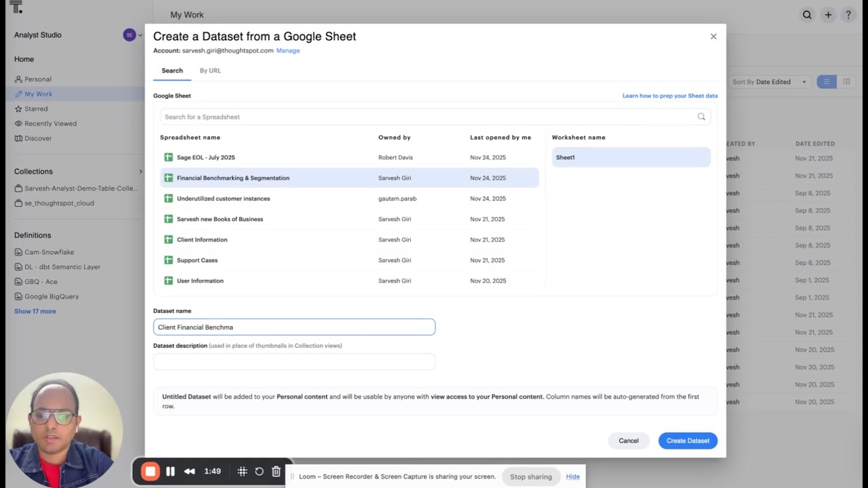Click the Recently Viewed eye icon
The image size is (868, 488).
[18, 123]
